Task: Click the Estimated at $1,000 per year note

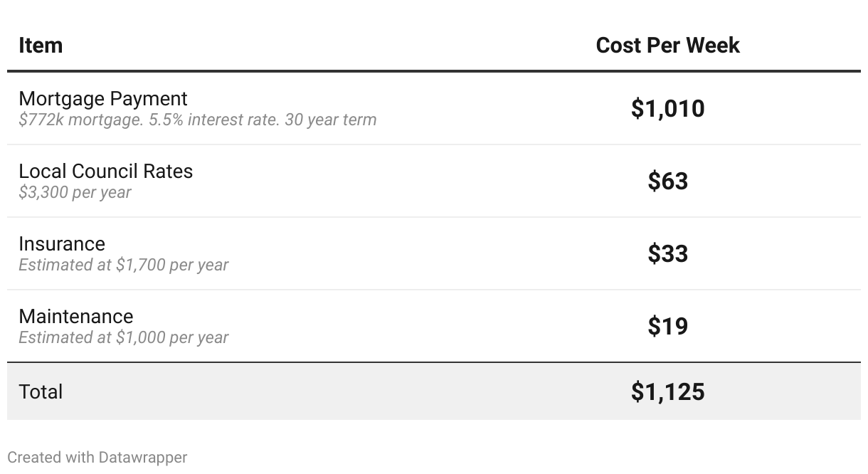Action: 124,337
